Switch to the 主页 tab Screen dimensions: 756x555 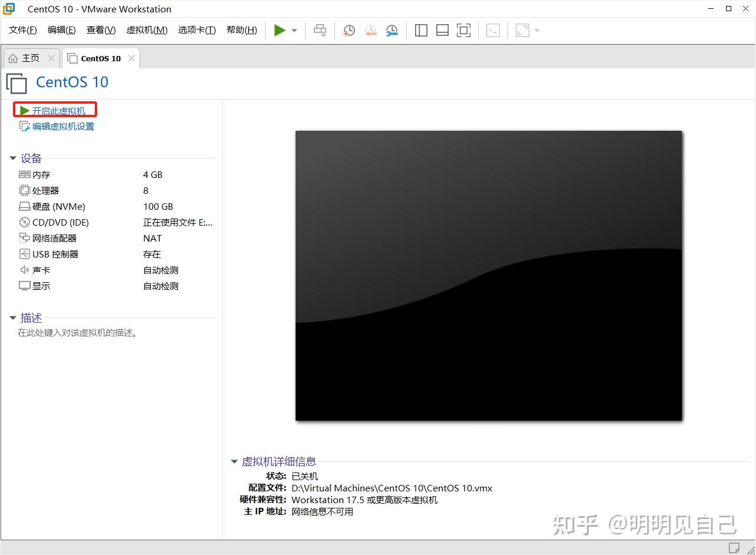tap(26, 58)
